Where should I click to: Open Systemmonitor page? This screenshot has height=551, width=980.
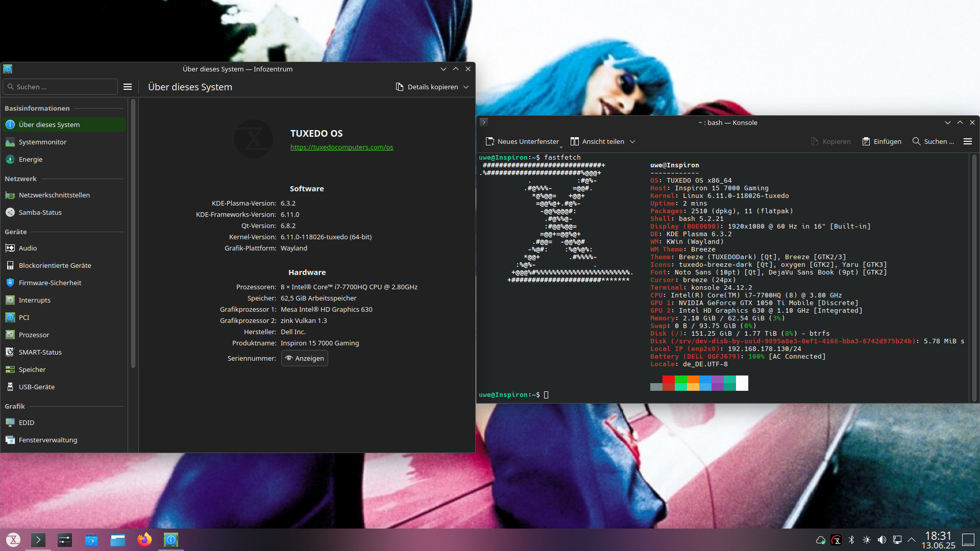64,142
